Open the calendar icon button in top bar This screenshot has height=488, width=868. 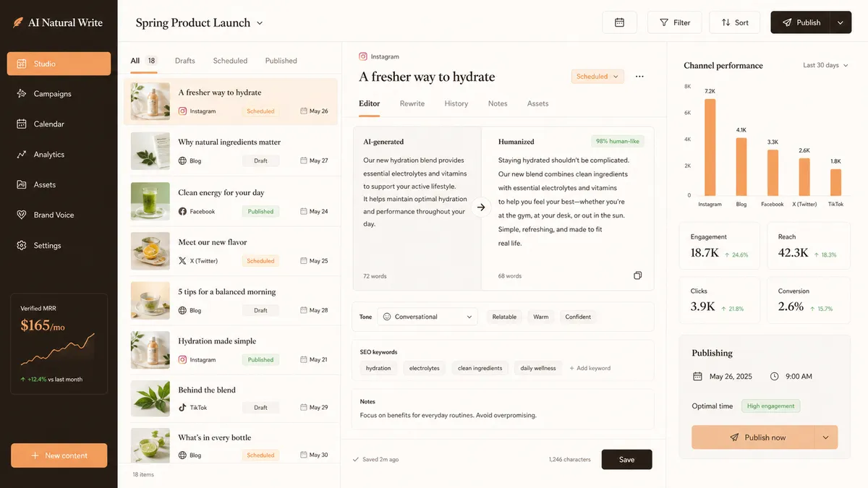point(619,22)
